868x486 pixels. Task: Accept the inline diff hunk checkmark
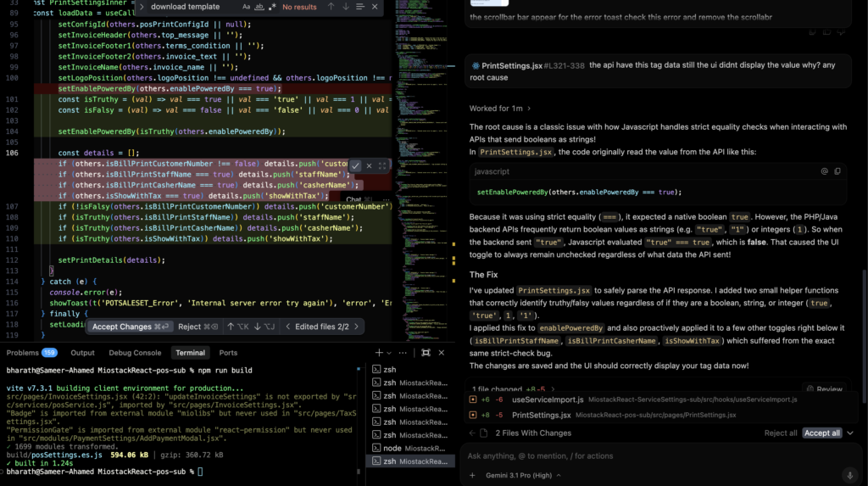(355, 165)
